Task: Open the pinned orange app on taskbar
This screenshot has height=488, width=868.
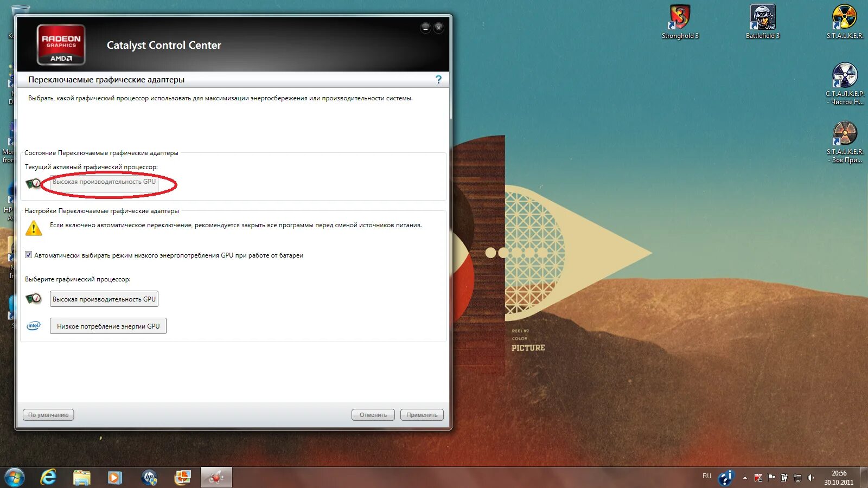Action: click(183, 478)
